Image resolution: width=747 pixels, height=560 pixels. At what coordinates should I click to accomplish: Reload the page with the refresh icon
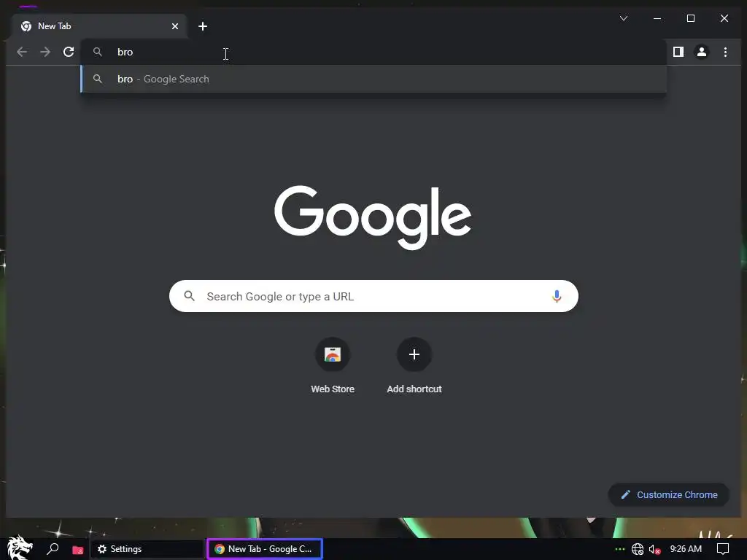[x=69, y=52]
